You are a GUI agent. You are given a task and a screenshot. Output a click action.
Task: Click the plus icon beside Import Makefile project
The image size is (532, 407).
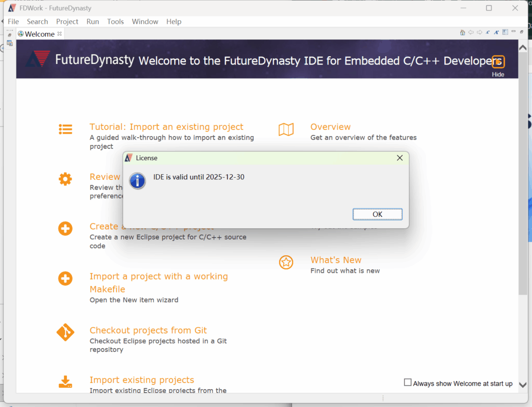[x=65, y=279]
